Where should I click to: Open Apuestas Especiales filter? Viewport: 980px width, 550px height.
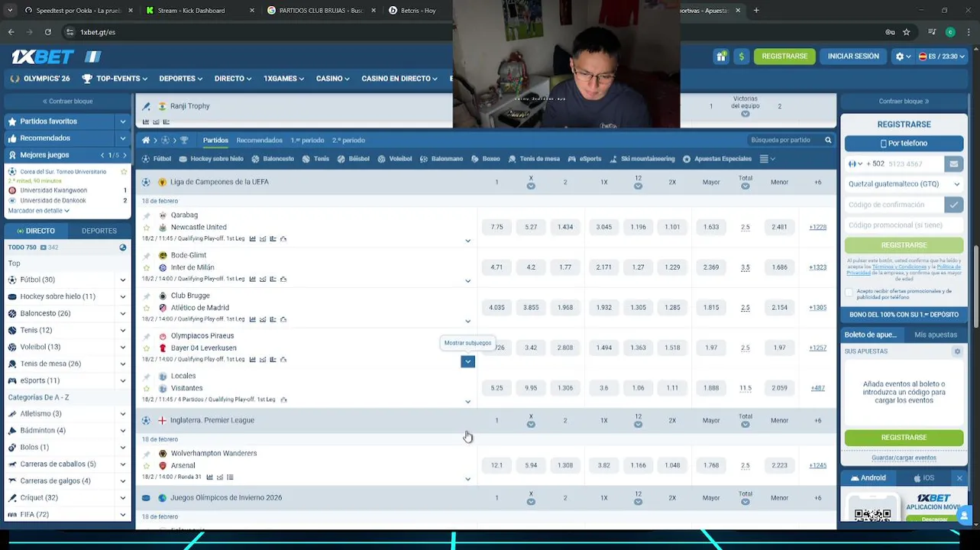coord(716,159)
